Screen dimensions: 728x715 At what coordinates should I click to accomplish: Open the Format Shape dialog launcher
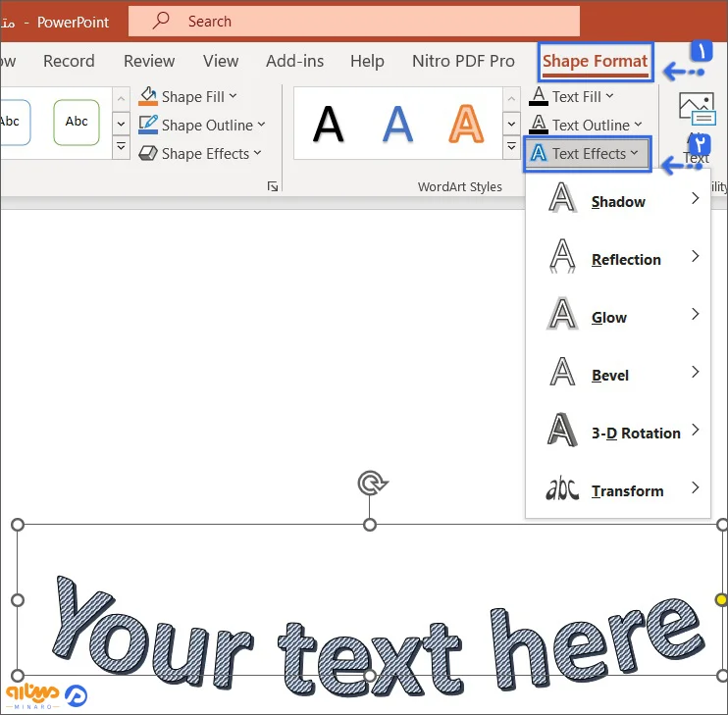[273, 186]
